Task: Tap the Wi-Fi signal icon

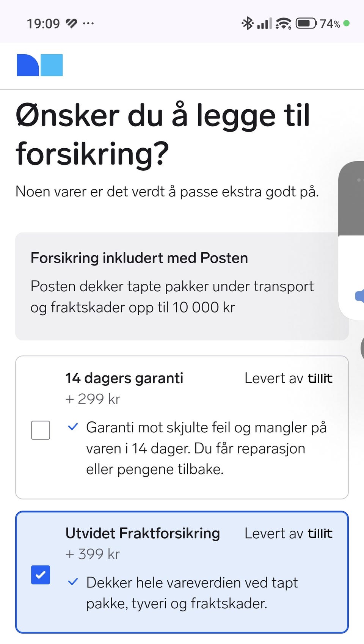Action: (283, 24)
